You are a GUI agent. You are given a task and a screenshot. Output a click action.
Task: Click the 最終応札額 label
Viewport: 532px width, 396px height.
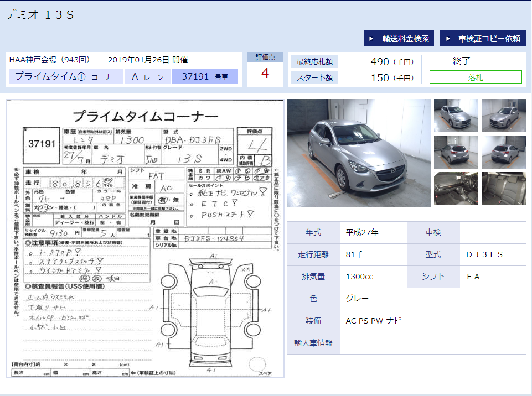[x=314, y=62]
